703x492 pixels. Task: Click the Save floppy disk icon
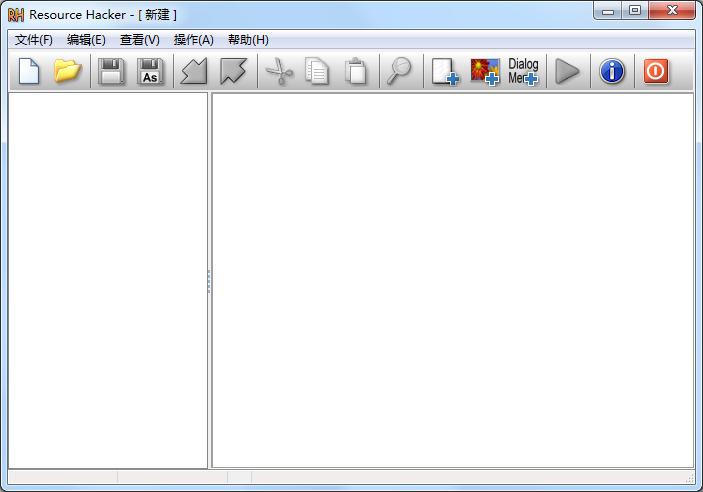pyautogui.click(x=111, y=71)
